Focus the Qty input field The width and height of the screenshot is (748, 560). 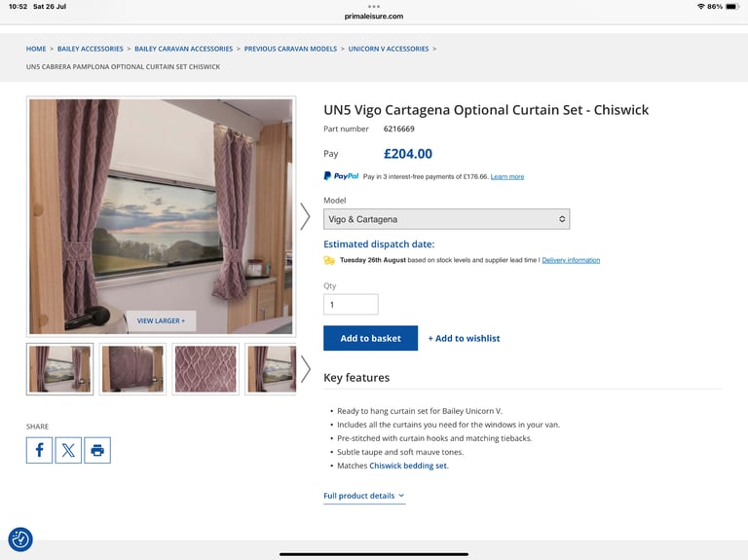[x=351, y=304]
